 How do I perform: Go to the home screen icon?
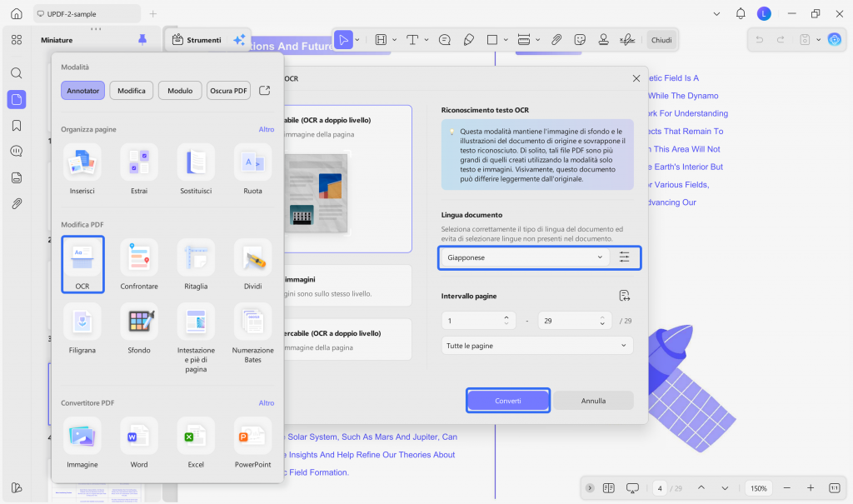click(x=17, y=13)
